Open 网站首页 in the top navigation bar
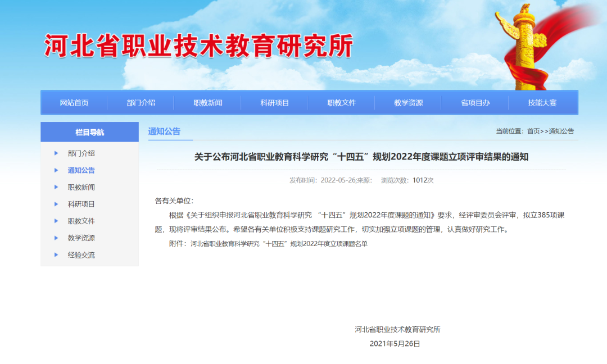Screen dimensions: 607x364 click(74, 103)
